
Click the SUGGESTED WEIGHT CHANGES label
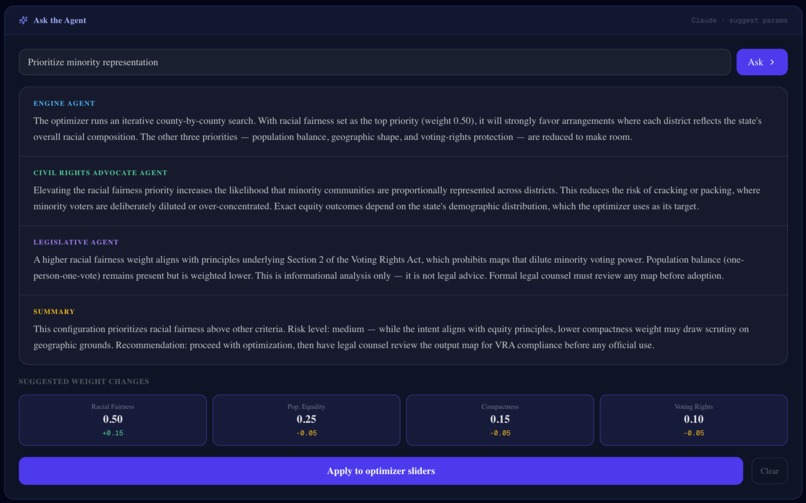coord(84,381)
